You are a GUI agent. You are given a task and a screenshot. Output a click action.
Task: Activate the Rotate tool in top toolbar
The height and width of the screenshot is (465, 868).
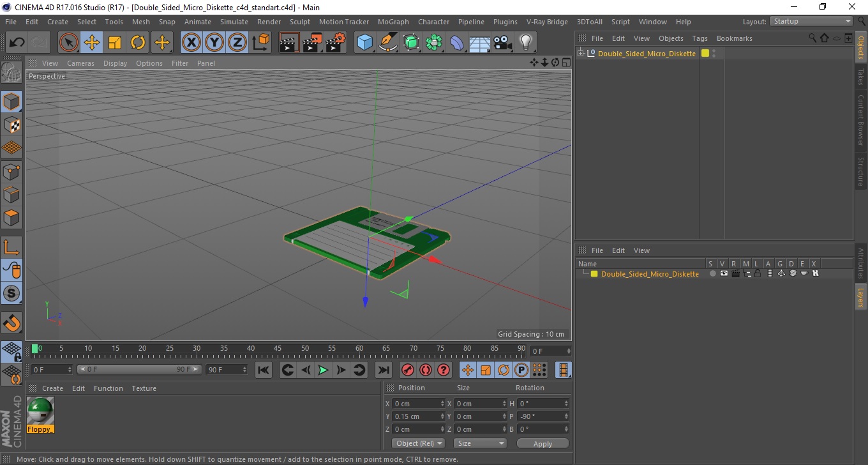point(138,43)
